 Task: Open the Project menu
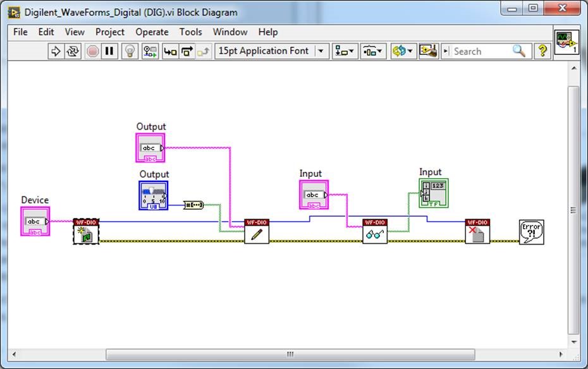pos(109,32)
